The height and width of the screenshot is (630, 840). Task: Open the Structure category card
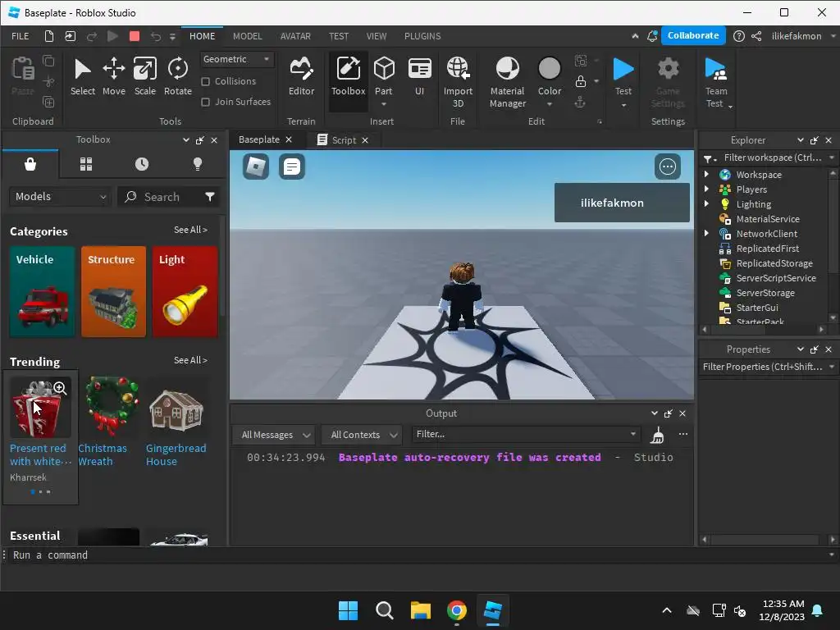click(113, 291)
